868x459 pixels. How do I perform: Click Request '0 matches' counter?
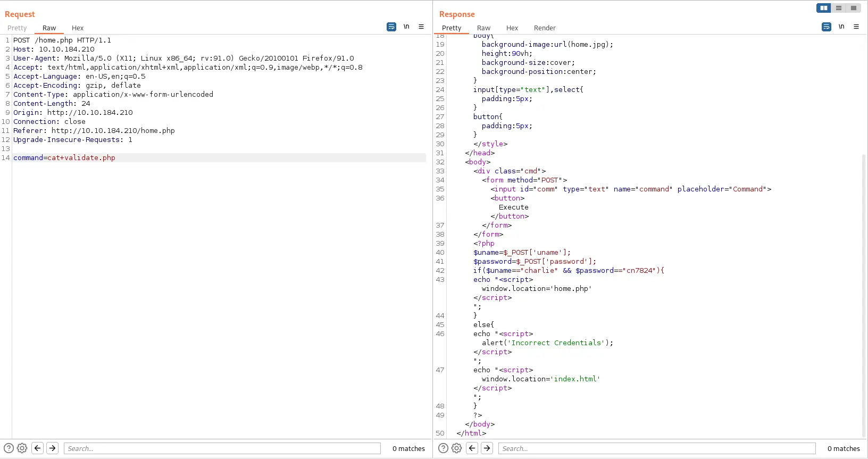click(x=408, y=449)
